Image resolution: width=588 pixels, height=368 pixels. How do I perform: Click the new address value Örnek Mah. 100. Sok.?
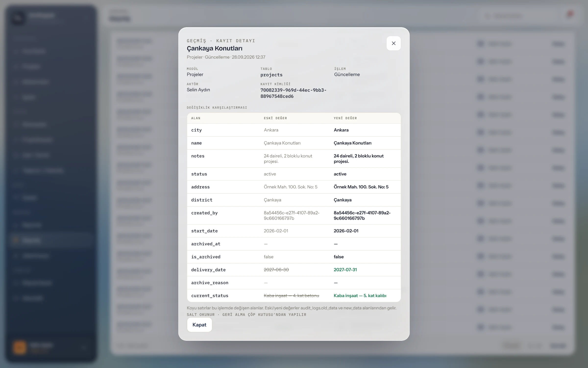361,187
